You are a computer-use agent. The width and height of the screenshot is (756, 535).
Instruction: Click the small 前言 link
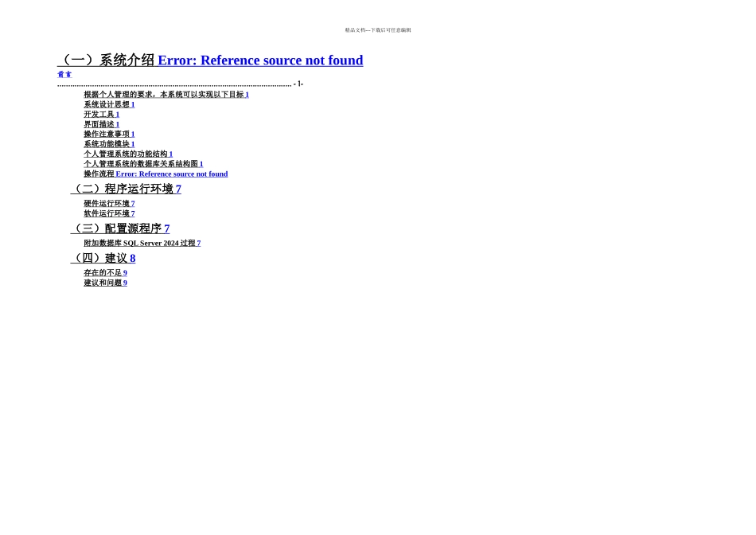coord(64,74)
